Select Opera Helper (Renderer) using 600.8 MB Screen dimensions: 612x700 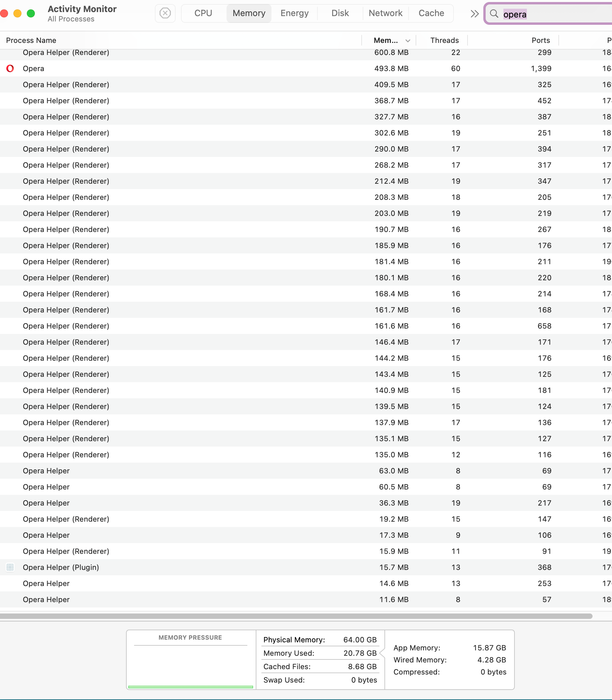[306, 53]
